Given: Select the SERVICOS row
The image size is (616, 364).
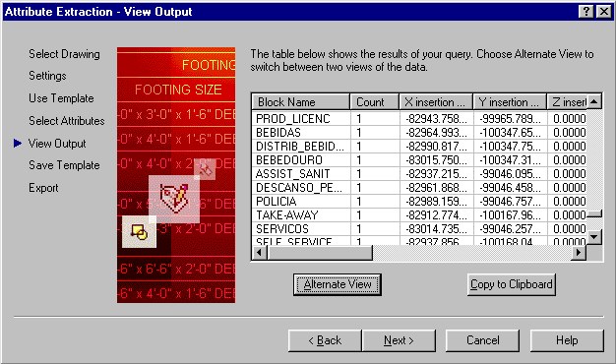Looking at the screenshot, I should click(419, 228).
